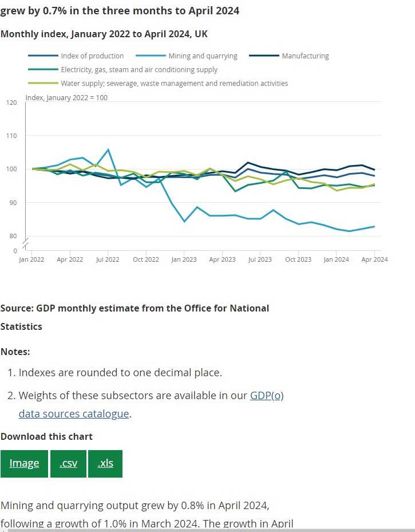Click Manufacturing line color swatch in legend
The width and height of the screenshot is (415, 532).
pos(267,56)
